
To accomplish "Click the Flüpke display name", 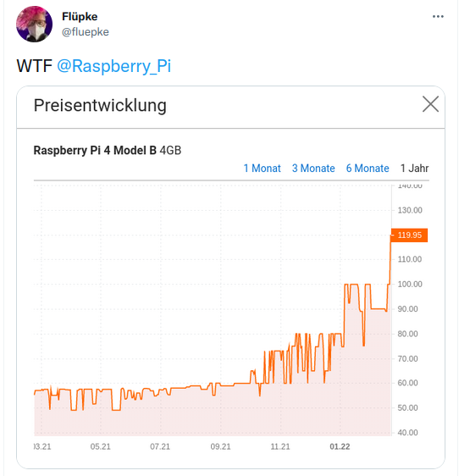I will [x=80, y=16].
